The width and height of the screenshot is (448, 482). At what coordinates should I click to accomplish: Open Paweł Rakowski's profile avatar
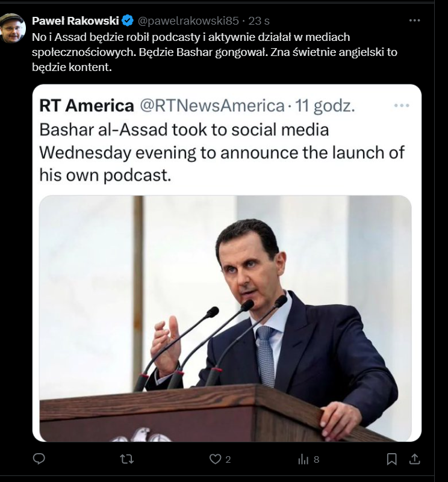[x=13, y=28]
